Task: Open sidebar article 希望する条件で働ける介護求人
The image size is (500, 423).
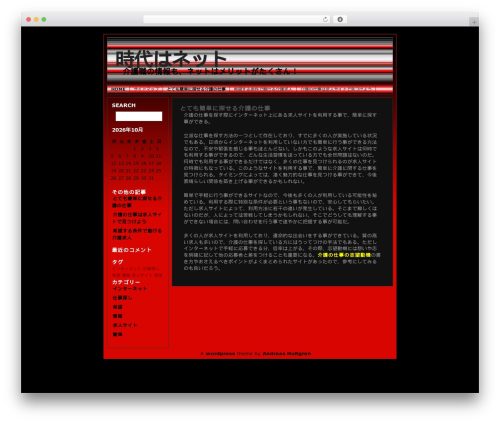Action: coord(137,234)
